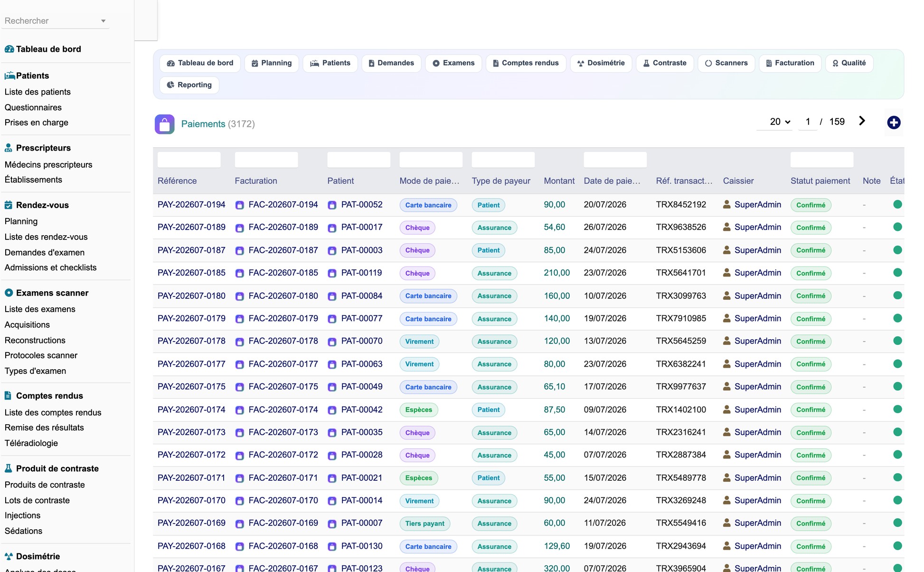The width and height of the screenshot is (924, 572).
Task: Click patient icon beside PAT-00130
Action: tap(332, 546)
